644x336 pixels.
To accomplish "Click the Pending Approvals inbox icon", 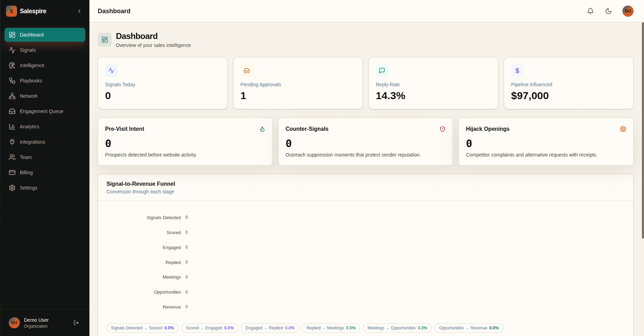I will click(x=247, y=71).
